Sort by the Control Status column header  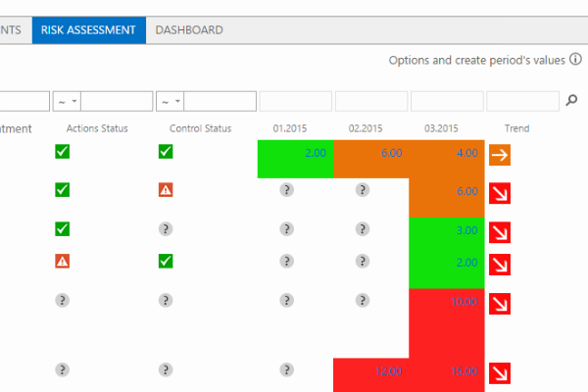pyautogui.click(x=200, y=128)
